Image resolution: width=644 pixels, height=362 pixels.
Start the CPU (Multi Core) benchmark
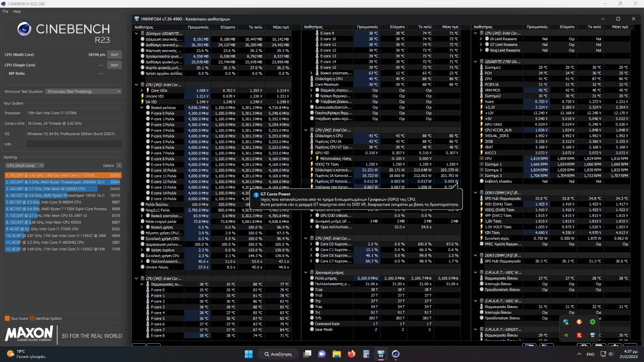tap(115, 55)
